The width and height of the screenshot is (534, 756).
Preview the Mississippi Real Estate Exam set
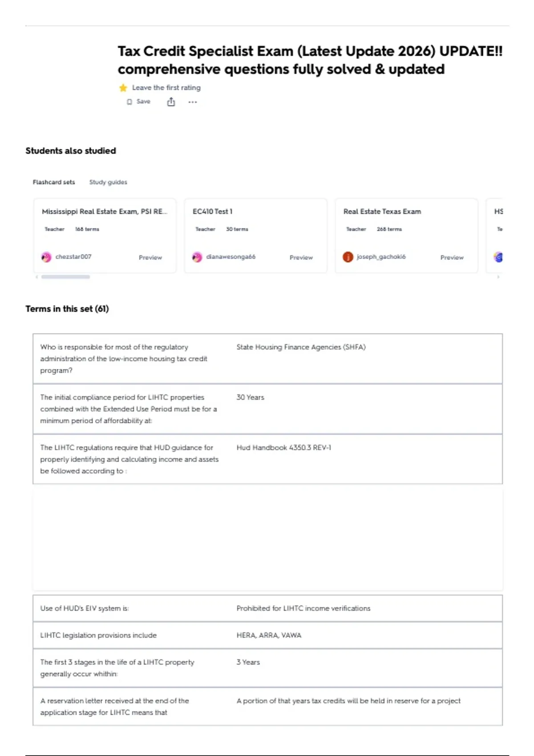[x=150, y=257]
